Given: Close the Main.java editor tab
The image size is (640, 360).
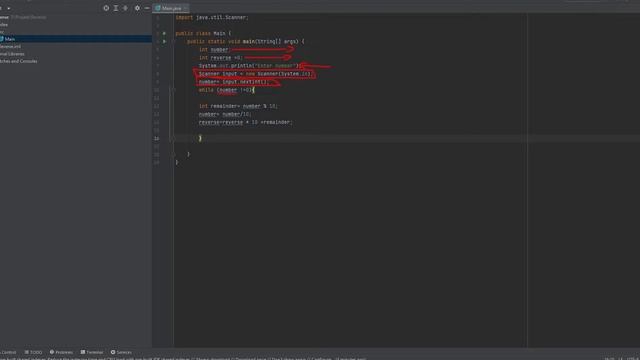Looking at the screenshot, I should click(x=186, y=8).
